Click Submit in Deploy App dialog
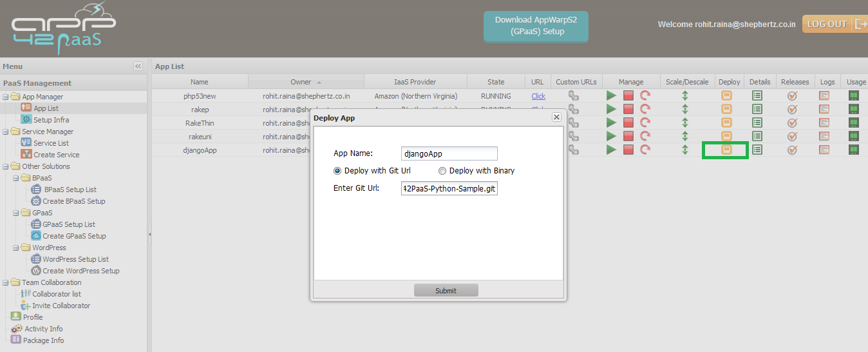The image size is (868, 352). click(x=446, y=291)
